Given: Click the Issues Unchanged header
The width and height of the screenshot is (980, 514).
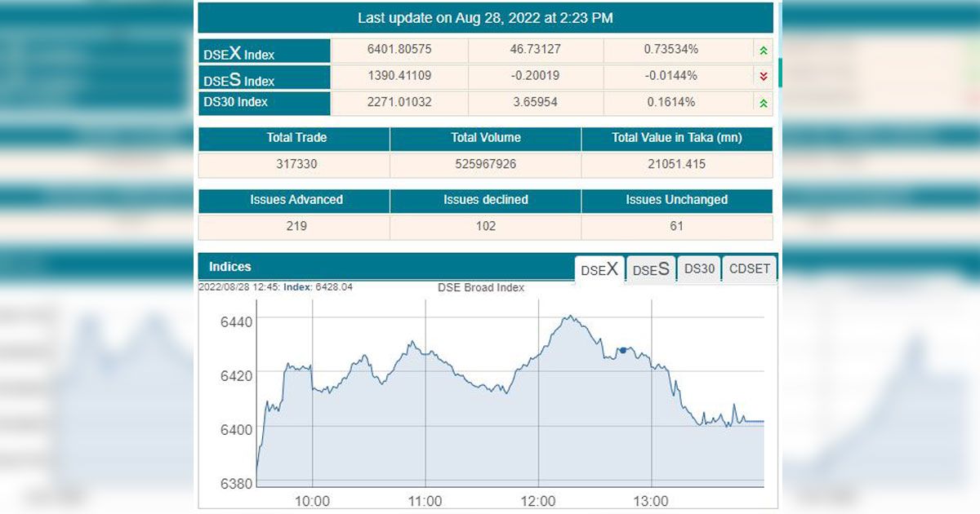Looking at the screenshot, I should (x=677, y=200).
